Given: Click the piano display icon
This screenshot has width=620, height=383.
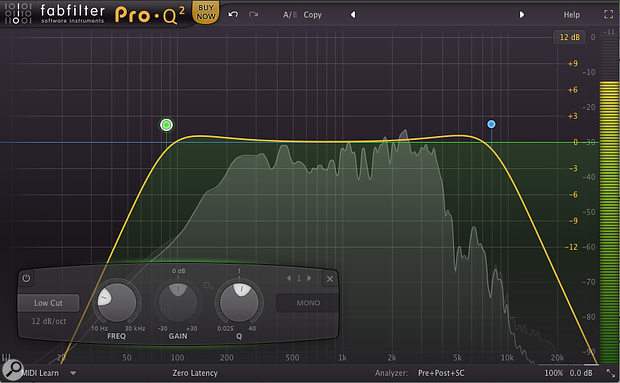Looking at the screenshot, I should 6,357.
